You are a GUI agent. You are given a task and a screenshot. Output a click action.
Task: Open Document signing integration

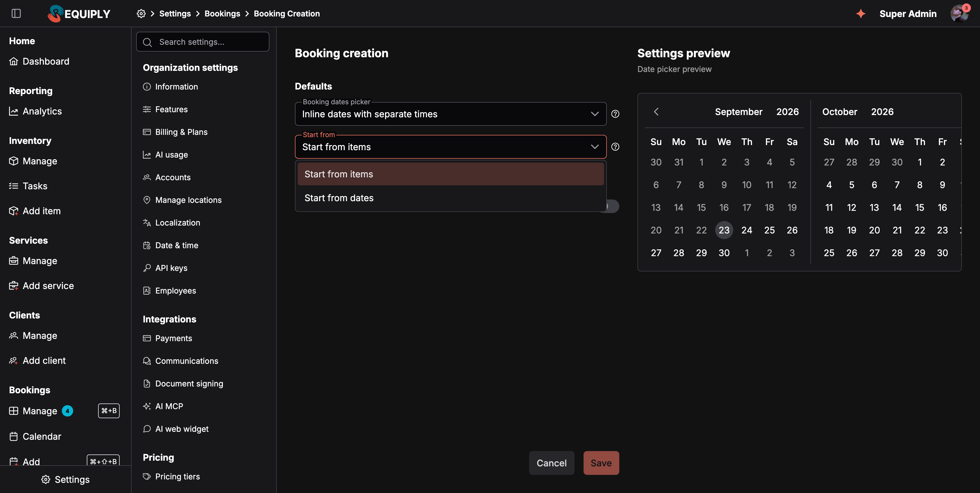[183, 384]
